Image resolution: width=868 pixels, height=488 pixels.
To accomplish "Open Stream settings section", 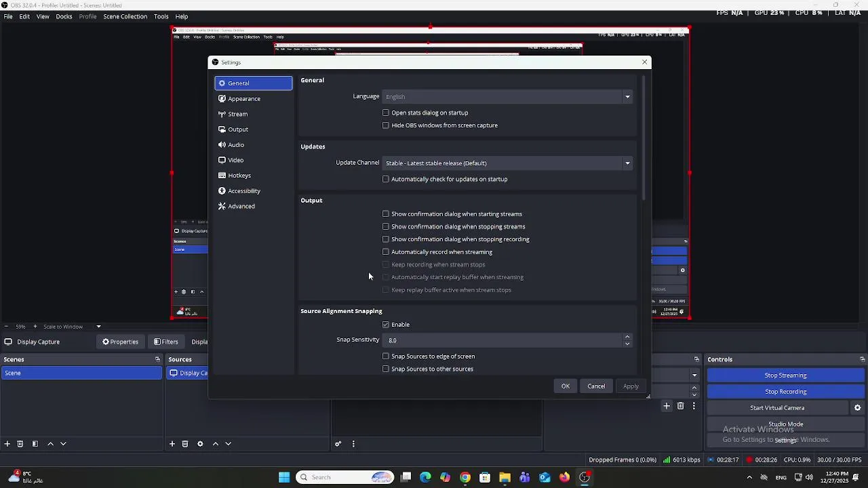I will (x=254, y=114).
